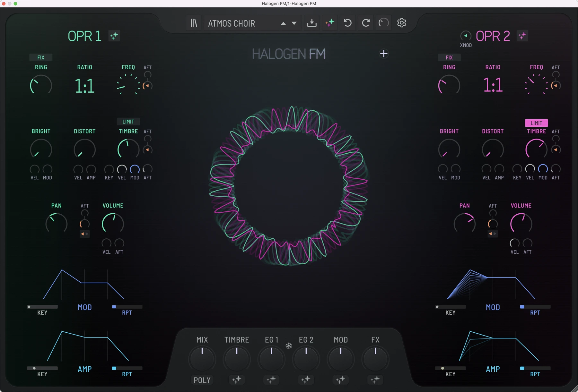Click the undo arrow icon

(x=348, y=23)
